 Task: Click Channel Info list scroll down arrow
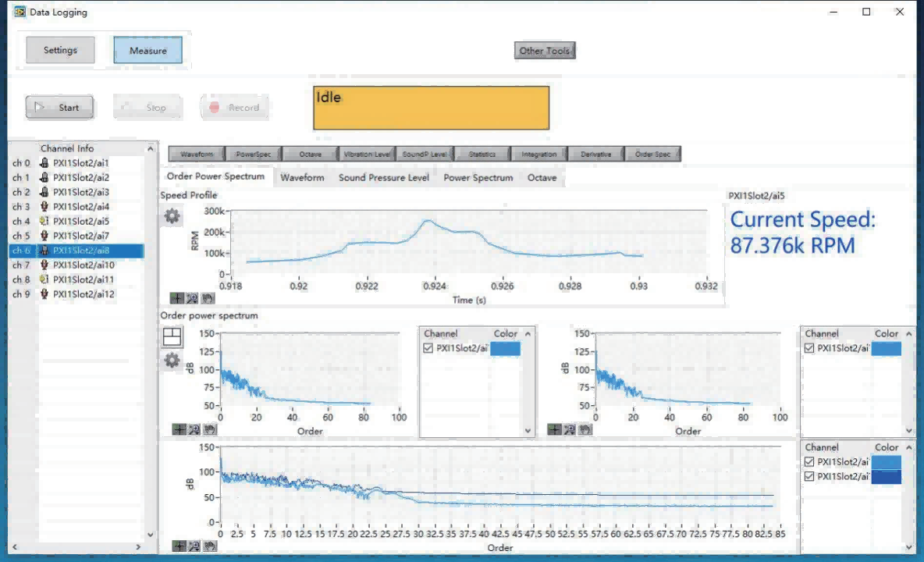(x=151, y=535)
